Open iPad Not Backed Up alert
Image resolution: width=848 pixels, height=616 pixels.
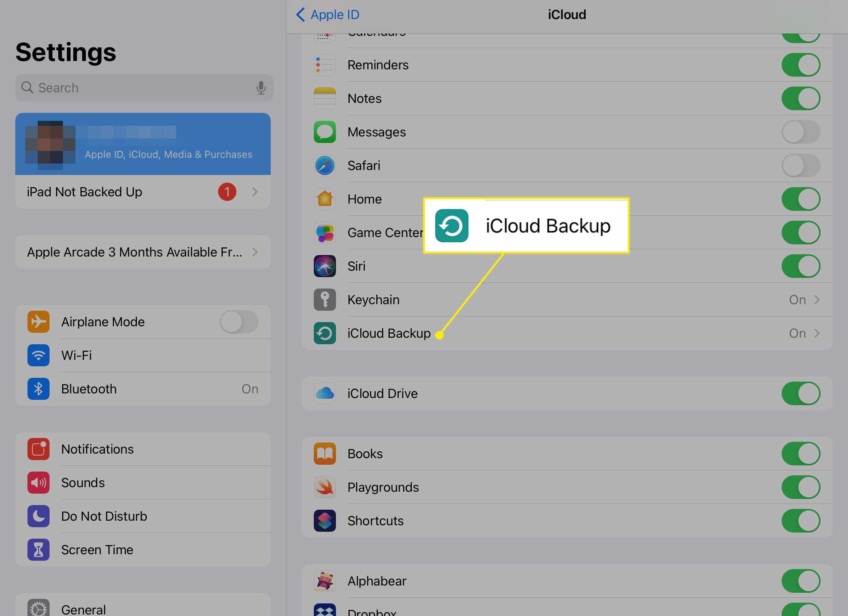[x=142, y=191]
